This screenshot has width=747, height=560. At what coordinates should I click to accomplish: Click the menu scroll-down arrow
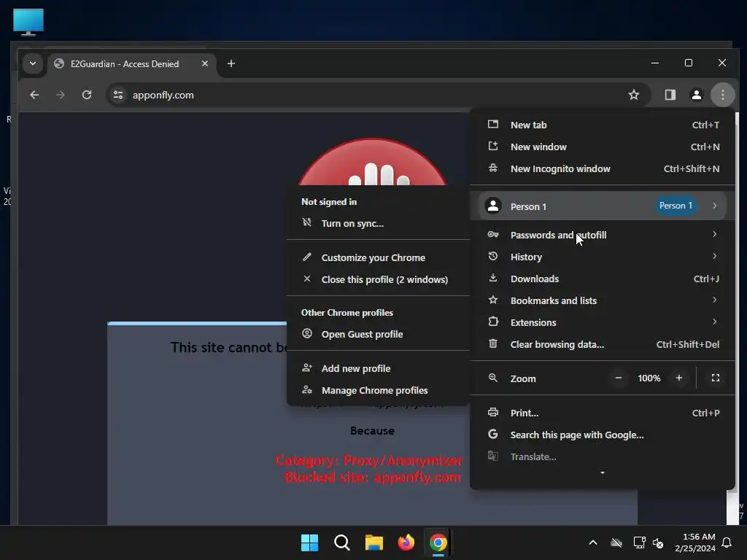coord(602,472)
